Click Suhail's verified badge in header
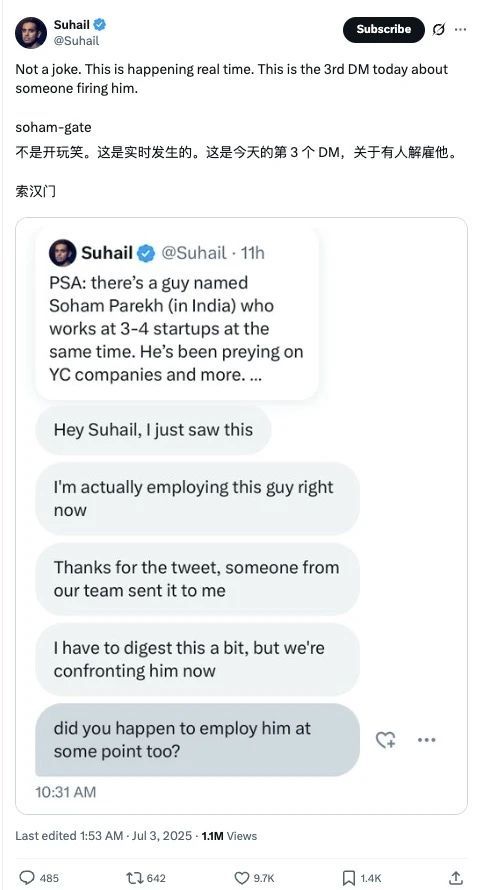The width and height of the screenshot is (481, 890). (99, 24)
